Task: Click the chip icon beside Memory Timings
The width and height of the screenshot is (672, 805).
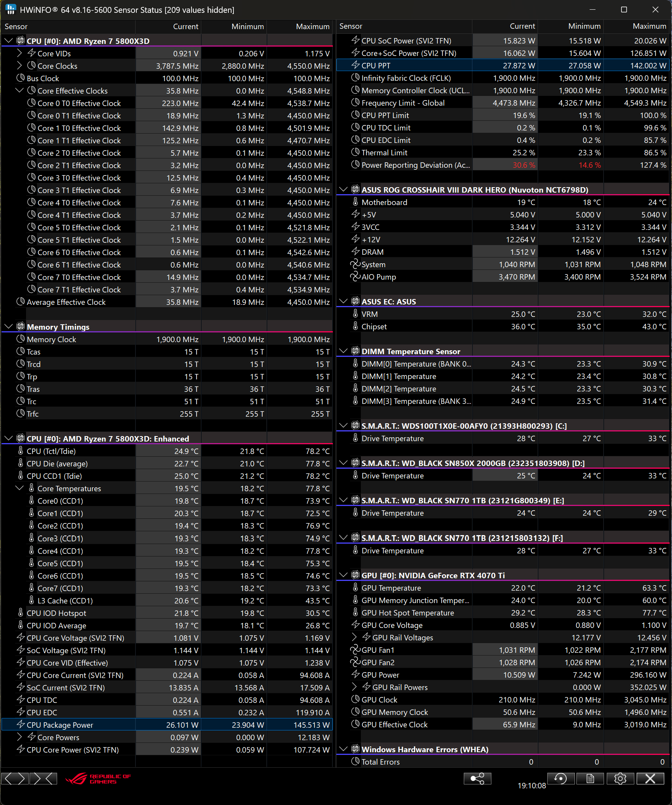Action: pos(21,327)
